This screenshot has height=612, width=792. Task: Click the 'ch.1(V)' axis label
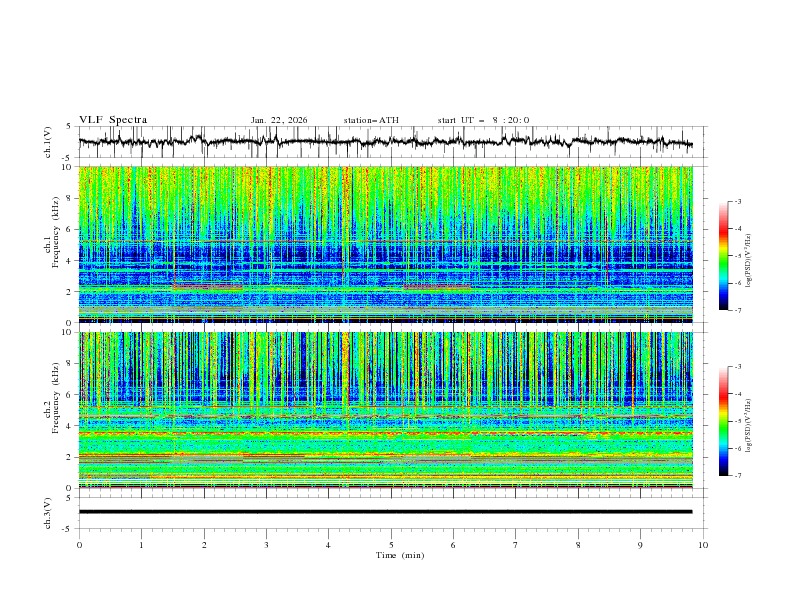48,142
